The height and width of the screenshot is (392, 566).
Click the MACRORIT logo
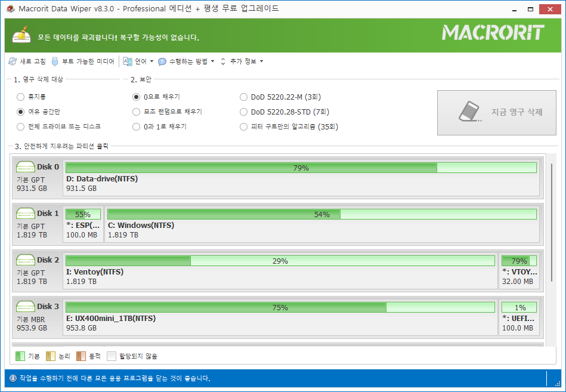point(493,32)
